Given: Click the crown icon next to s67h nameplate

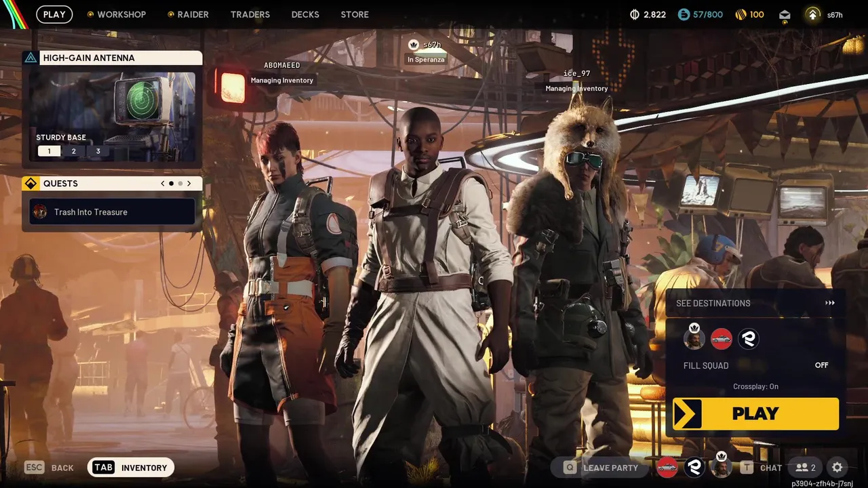Looking at the screenshot, I should pos(414,44).
